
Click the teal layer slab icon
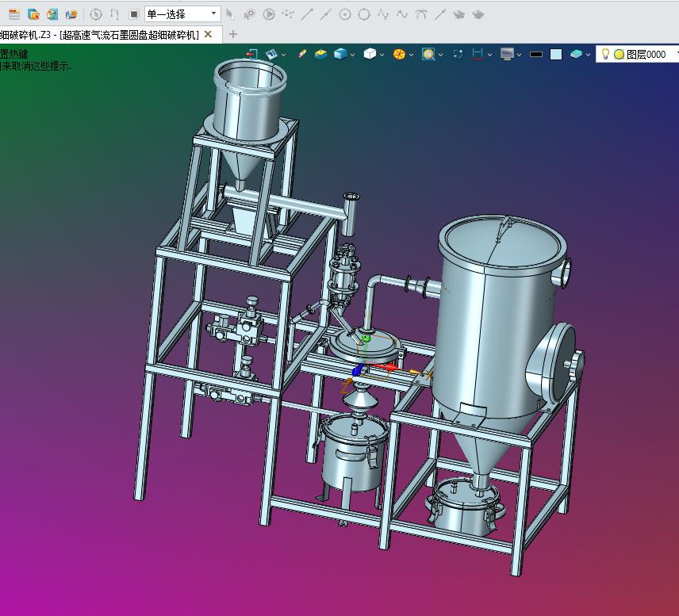576,54
